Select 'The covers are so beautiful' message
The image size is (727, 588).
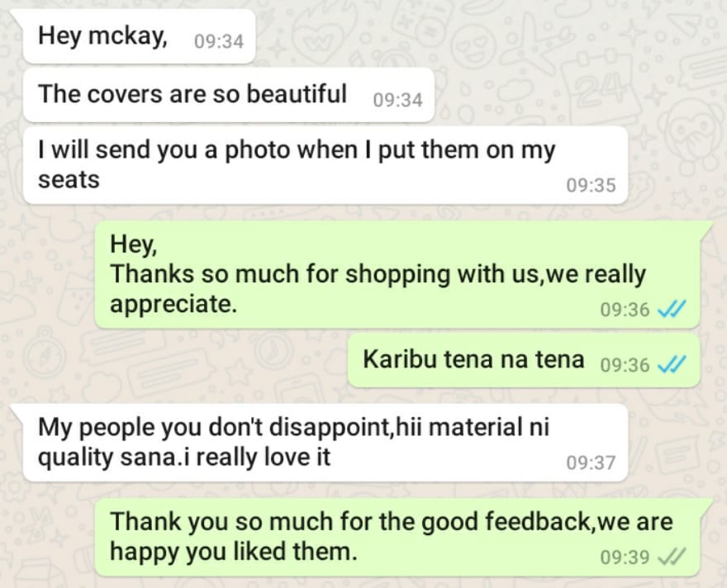coord(229,95)
